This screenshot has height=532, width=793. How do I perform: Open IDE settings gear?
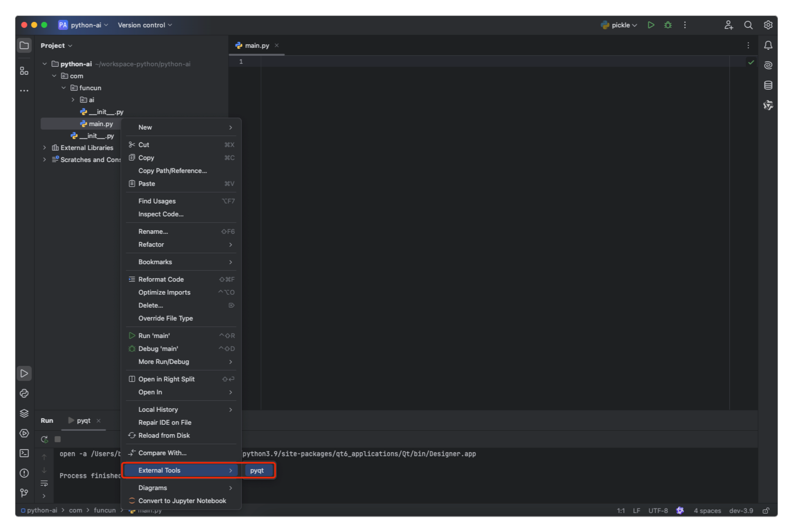768,25
